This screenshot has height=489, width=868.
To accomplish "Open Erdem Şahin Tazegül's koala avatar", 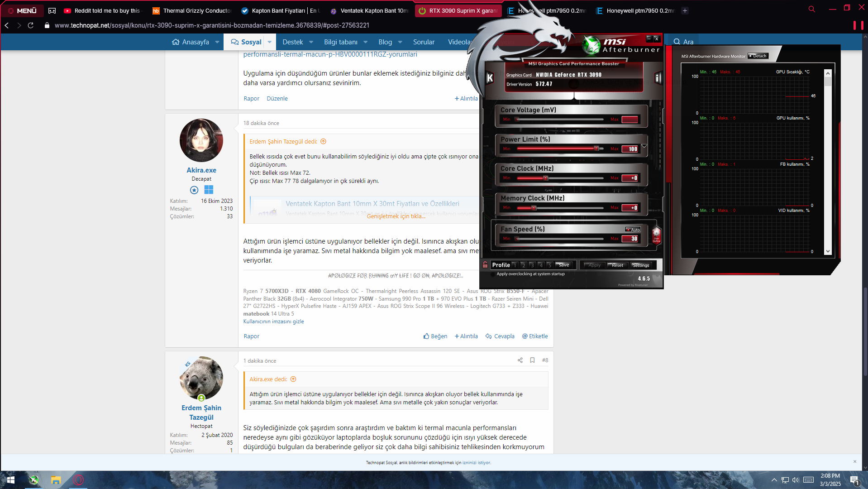I will [x=201, y=378].
